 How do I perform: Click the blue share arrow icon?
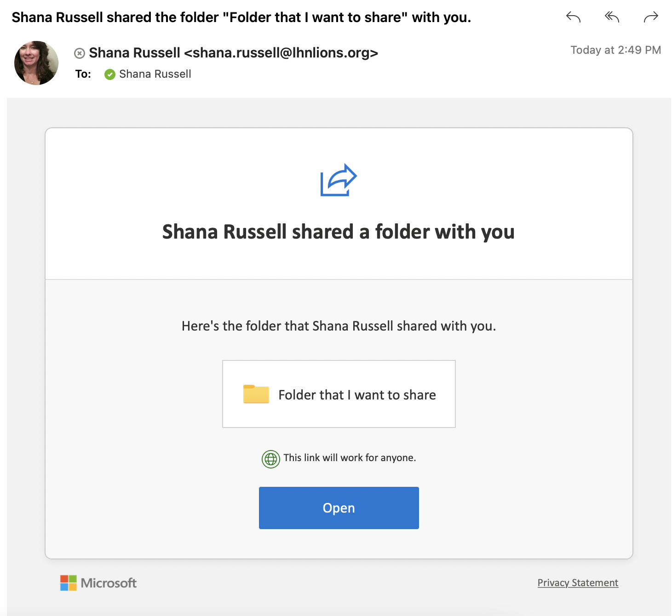tap(339, 180)
